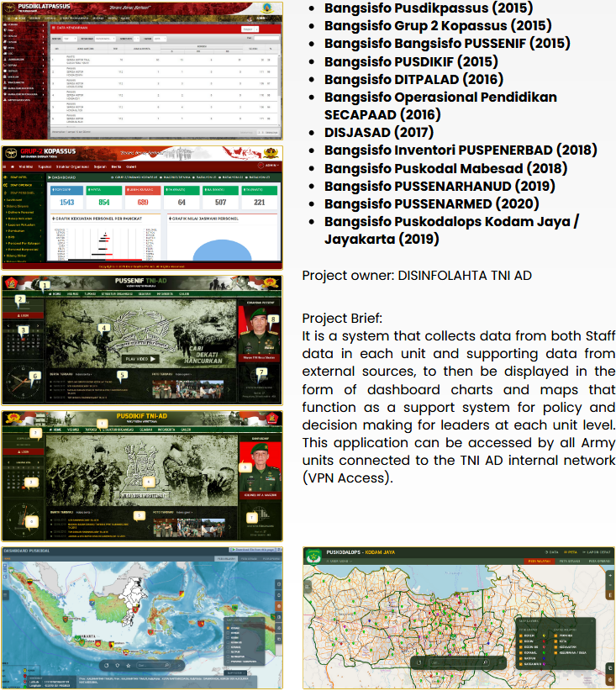Click the Grup-2 Kopassus logo emblem
Image resolution: width=616 pixels, height=691 pixels.
pos(11,154)
